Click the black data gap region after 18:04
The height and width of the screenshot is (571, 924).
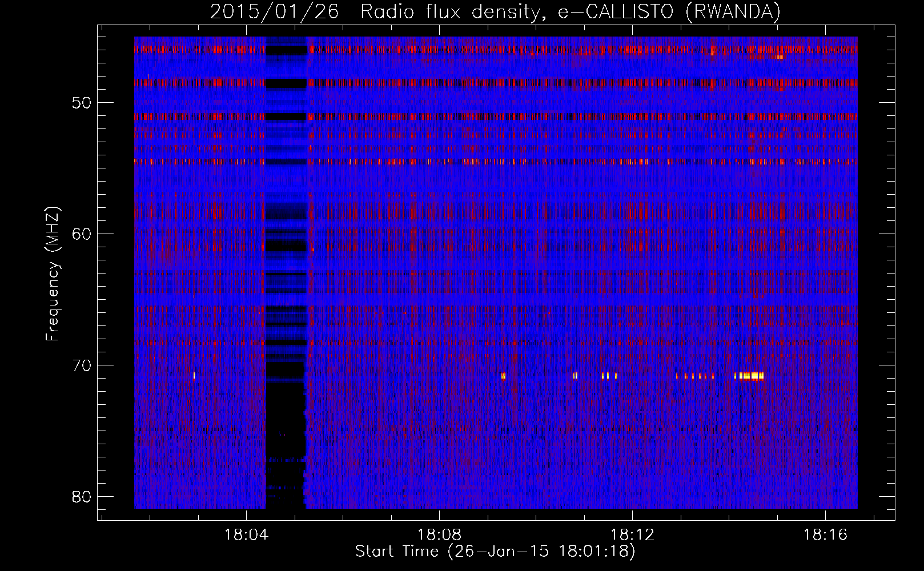[286, 274]
